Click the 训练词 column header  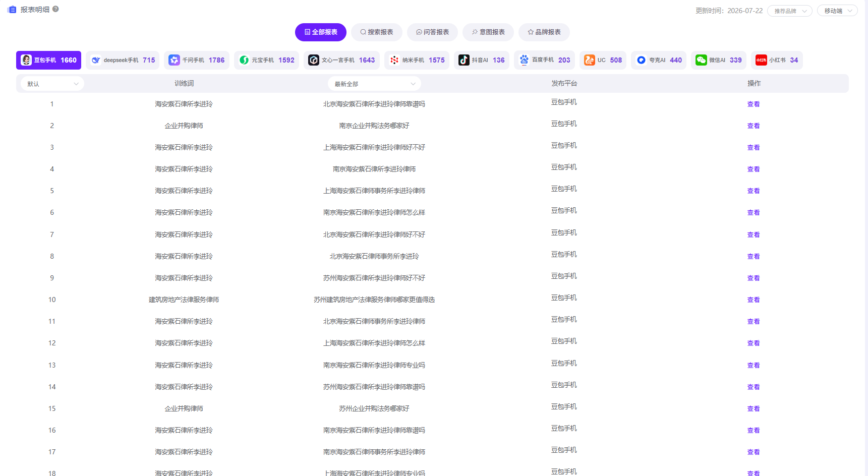coord(184,83)
